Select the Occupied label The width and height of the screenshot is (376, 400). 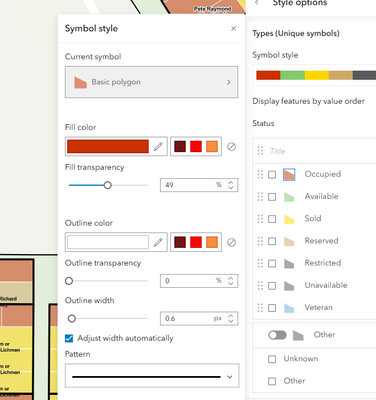coord(323,174)
